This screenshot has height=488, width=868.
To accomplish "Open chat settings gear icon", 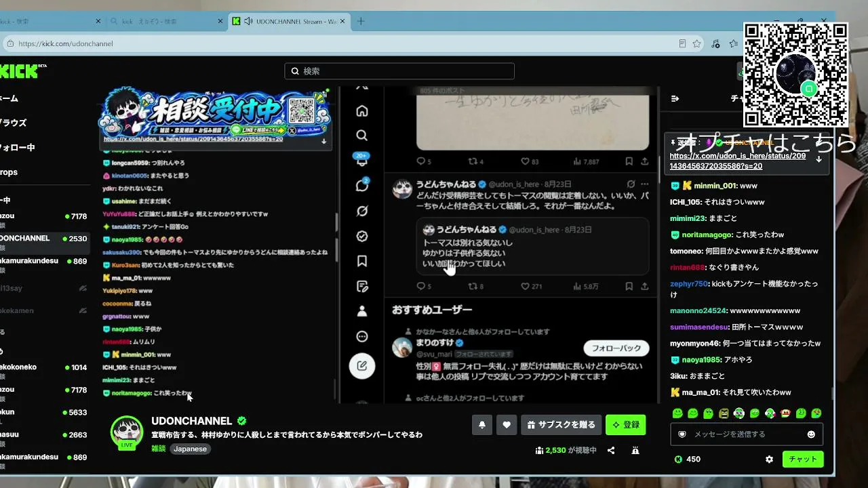I will (x=769, y=459).
